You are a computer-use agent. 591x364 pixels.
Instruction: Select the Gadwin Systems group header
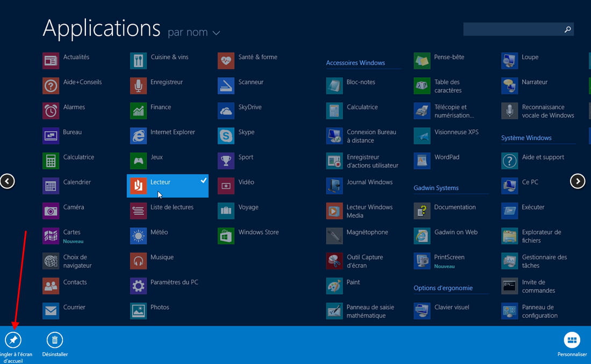pyautogui.click(x=436, y=188)
